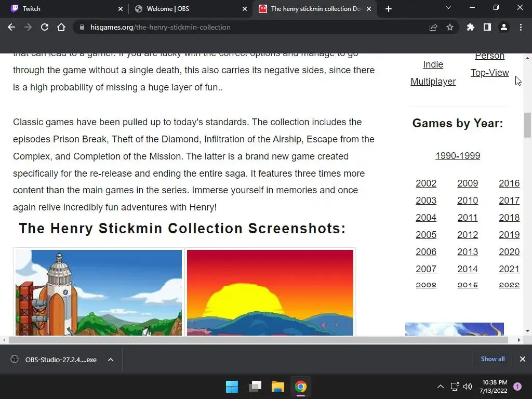Close the Henry Stickmin collection tab
Image resolution: width=532 pixels, height=399 pixels.
click(369, 9)
